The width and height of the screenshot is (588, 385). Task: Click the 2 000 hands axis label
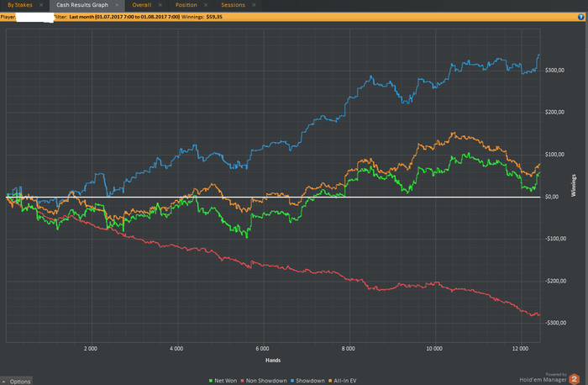(91, 349)
